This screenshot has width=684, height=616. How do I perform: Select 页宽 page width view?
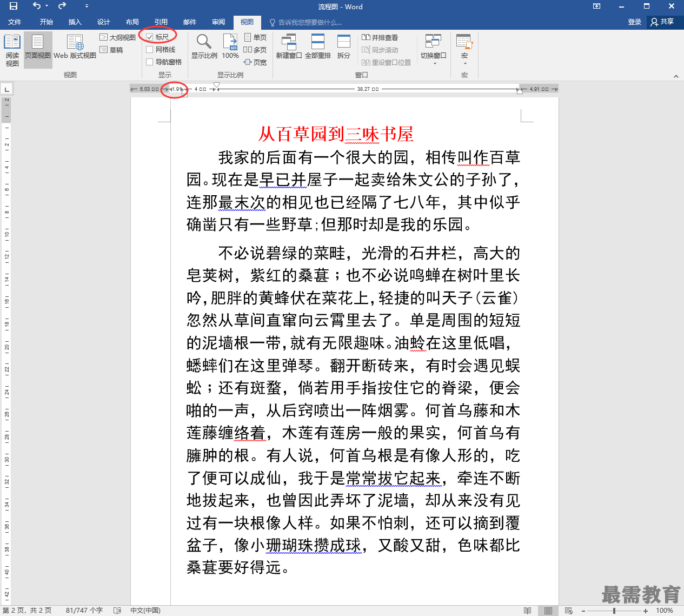(x=255, y=62)
